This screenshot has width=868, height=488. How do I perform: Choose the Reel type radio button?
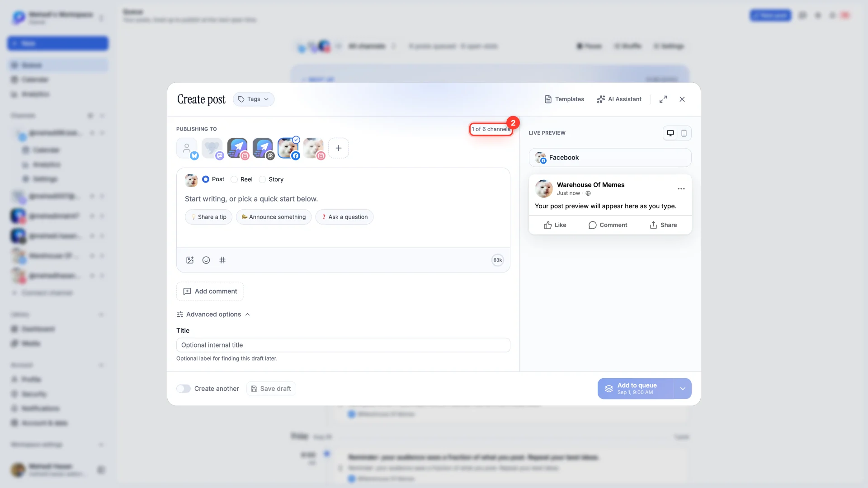tap(234, 179)
